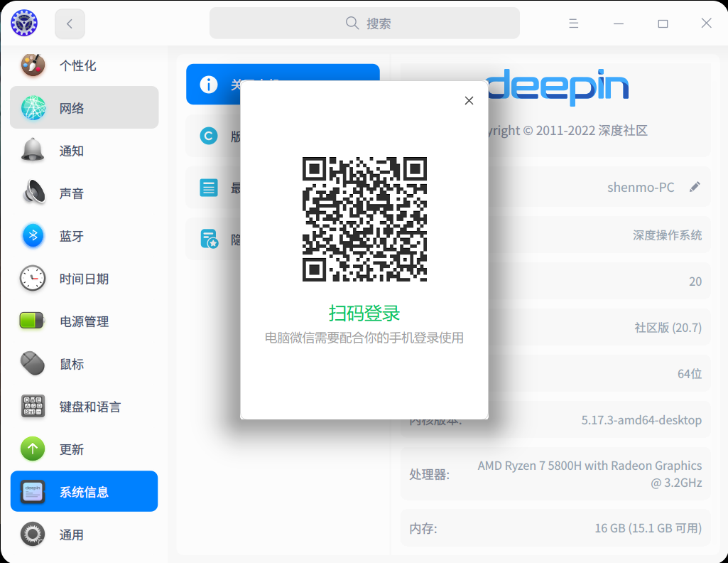Click the back arrow button
This screenshot has width=728, height=563.
69,23
